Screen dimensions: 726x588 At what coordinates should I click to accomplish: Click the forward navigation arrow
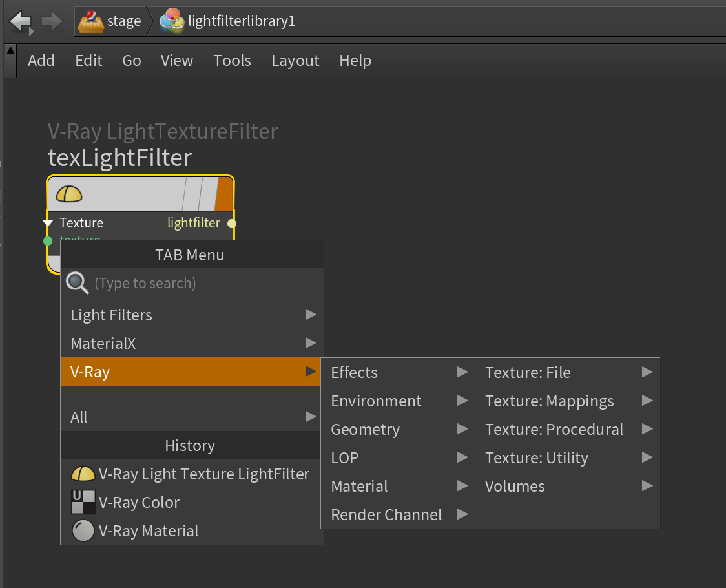(52, 21)
